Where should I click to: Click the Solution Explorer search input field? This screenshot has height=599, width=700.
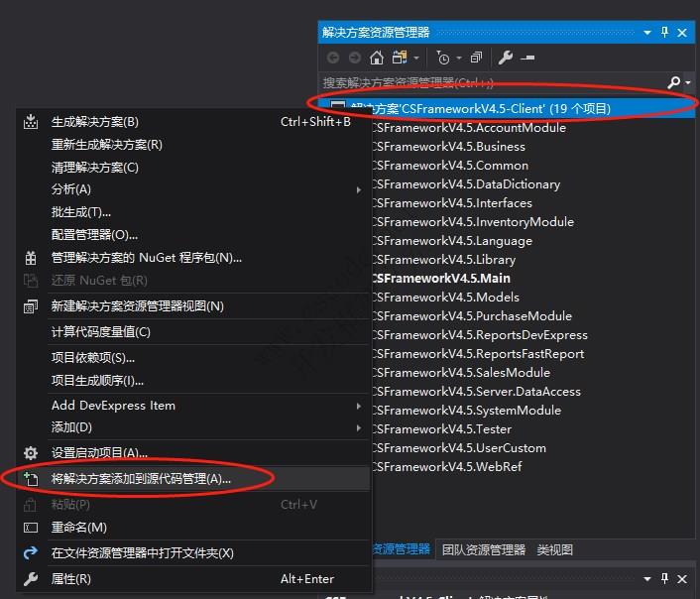click(x=491, y=82)
